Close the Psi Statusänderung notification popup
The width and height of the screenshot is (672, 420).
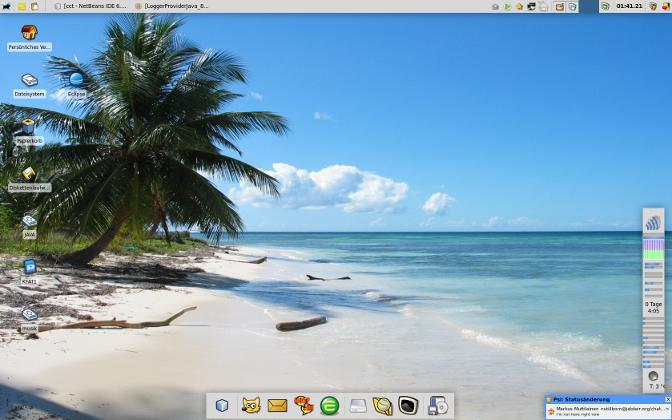click(668, 399)
